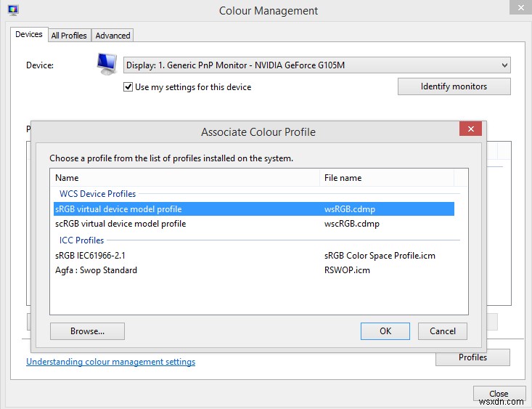The width and height of the screenshot is (532, 409).
Task: Select the Agfa : Swop Standard profile
Action: (x=96, y=270)
